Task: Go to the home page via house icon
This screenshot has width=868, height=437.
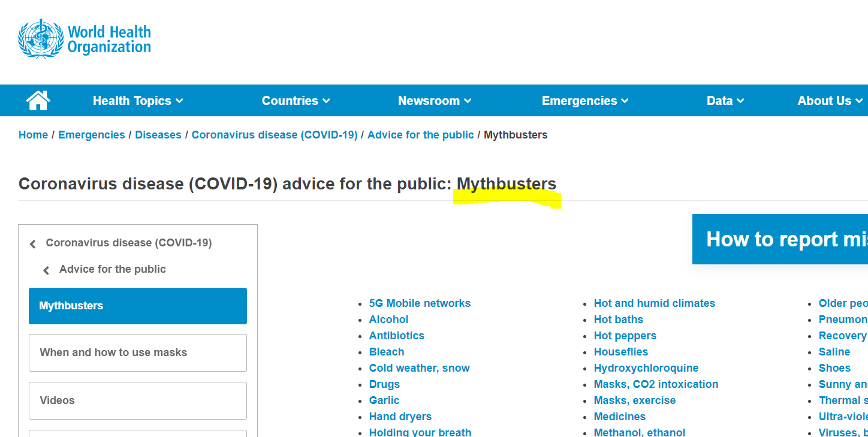Action: coord(38,100)
